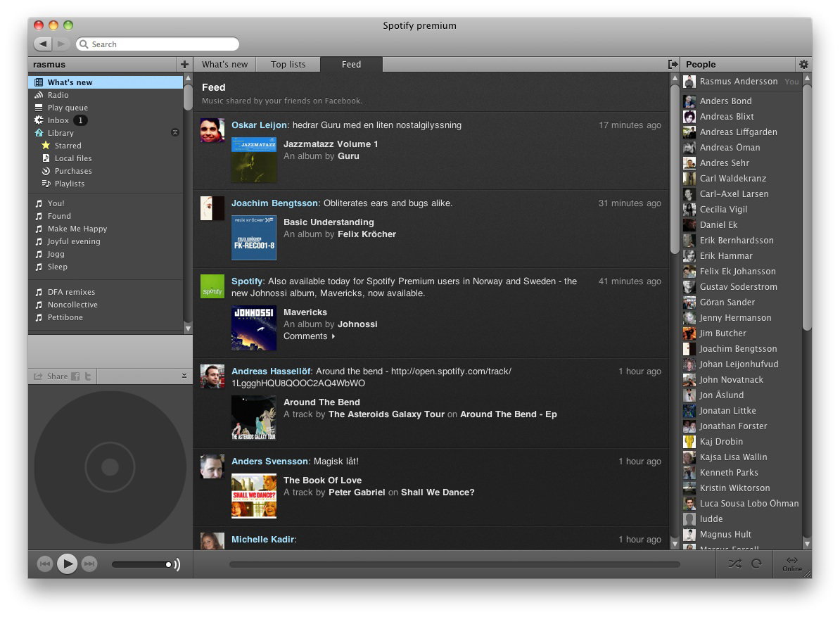Screen dimensions: 840x617
Task: Open the Make Me Happy playlist
Action: click(x=105, y=229)
